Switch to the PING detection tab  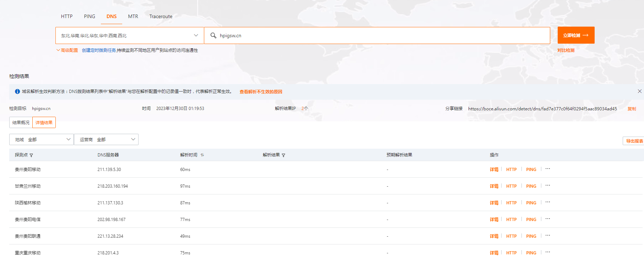90,16
